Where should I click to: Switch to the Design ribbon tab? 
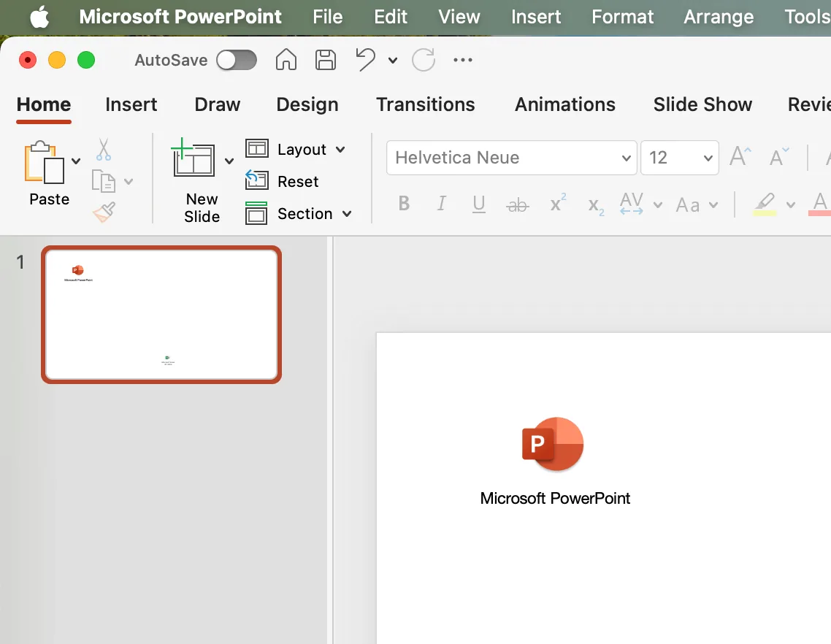pos(307,104)
